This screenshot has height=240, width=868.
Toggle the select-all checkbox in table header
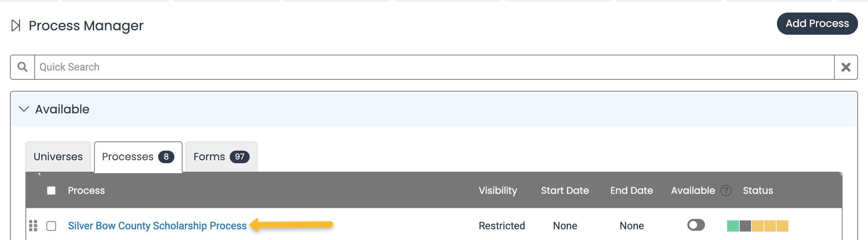[51, 190]
